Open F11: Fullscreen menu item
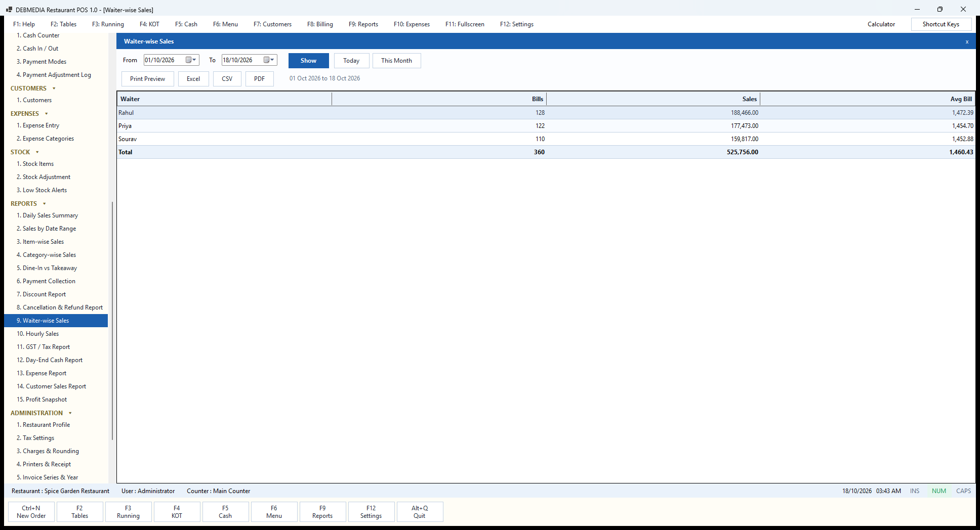 pos(465,24)
